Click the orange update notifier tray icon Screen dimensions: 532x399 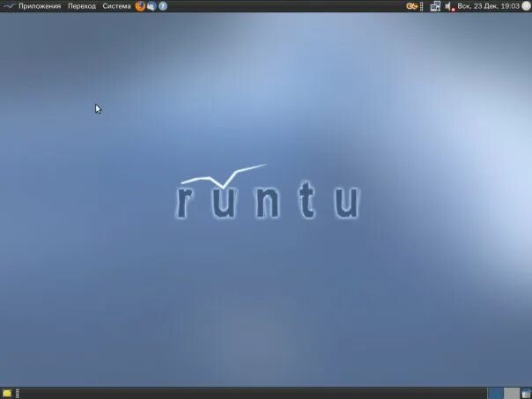tap(411, 6)
